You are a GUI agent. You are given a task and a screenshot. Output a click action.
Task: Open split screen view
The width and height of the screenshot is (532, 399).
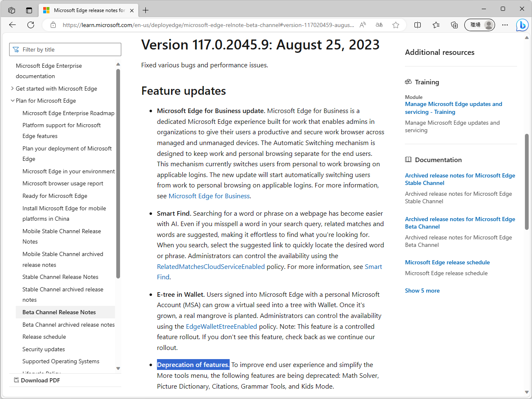pos(417,25)
